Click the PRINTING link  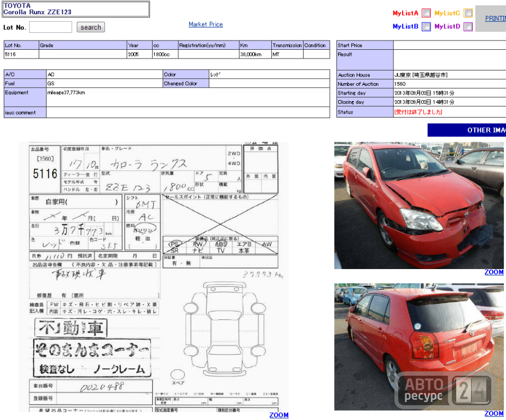point(496,19)
